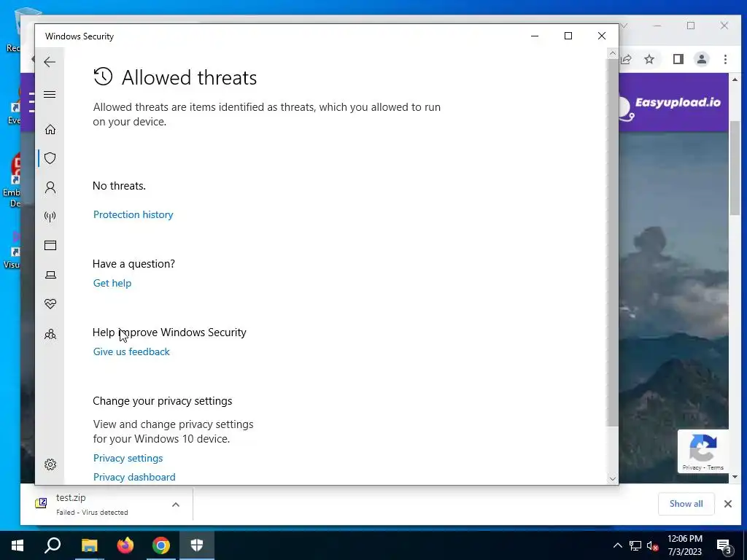The image size is (747, 560).
Task: Click the Get help link
Action: tap(112, 284)
